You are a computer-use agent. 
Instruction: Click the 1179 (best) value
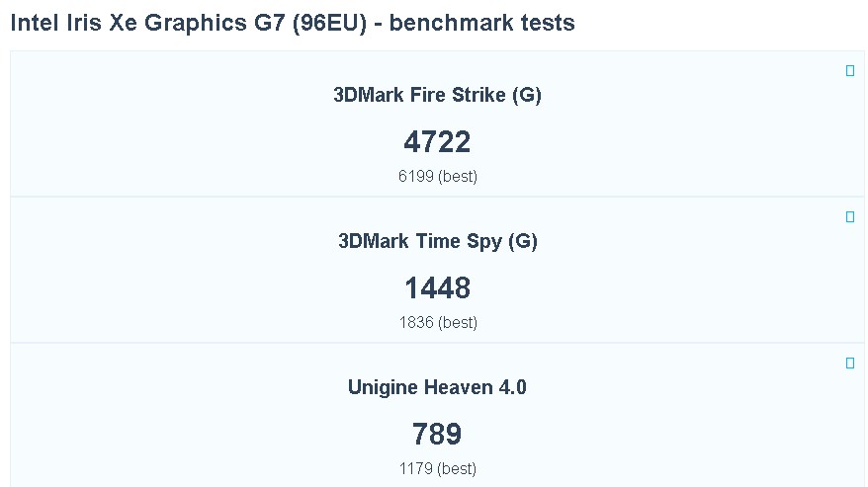437,469
